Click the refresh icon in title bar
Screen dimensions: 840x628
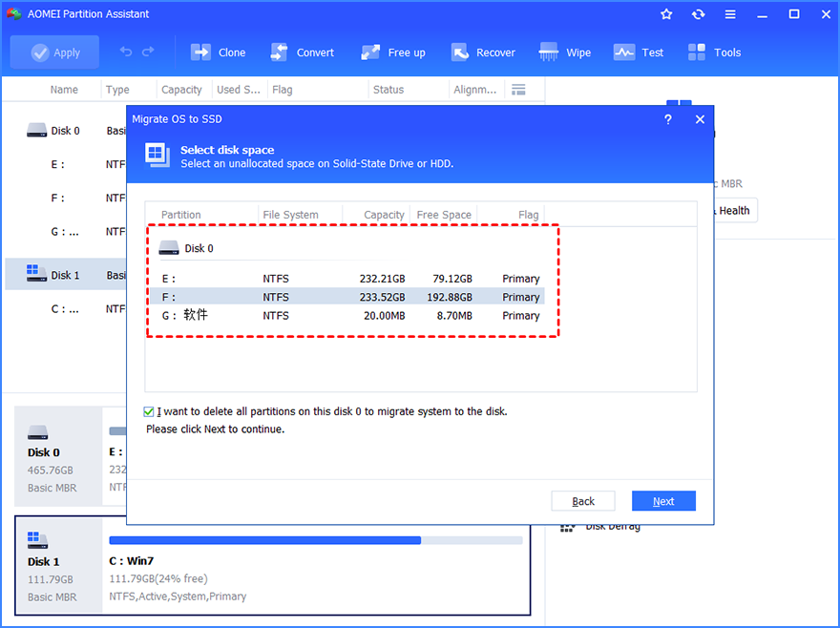click(x=698, y=14)
